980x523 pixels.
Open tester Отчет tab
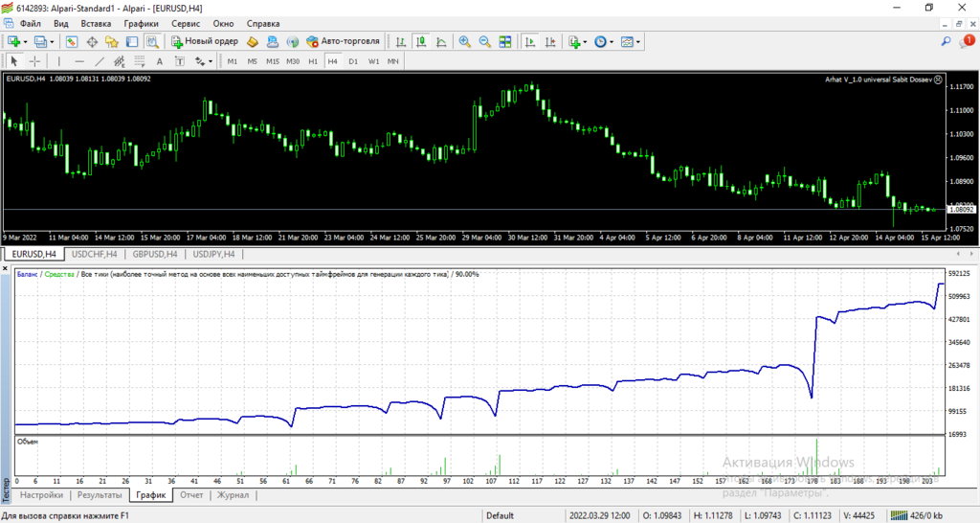coord(191,495)
